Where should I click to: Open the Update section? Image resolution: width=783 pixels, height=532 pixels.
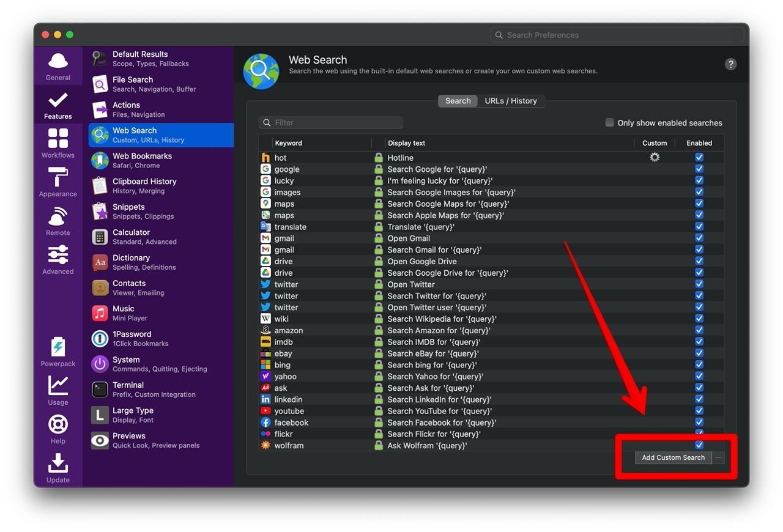pyautogui.click(x=58, y=468)
